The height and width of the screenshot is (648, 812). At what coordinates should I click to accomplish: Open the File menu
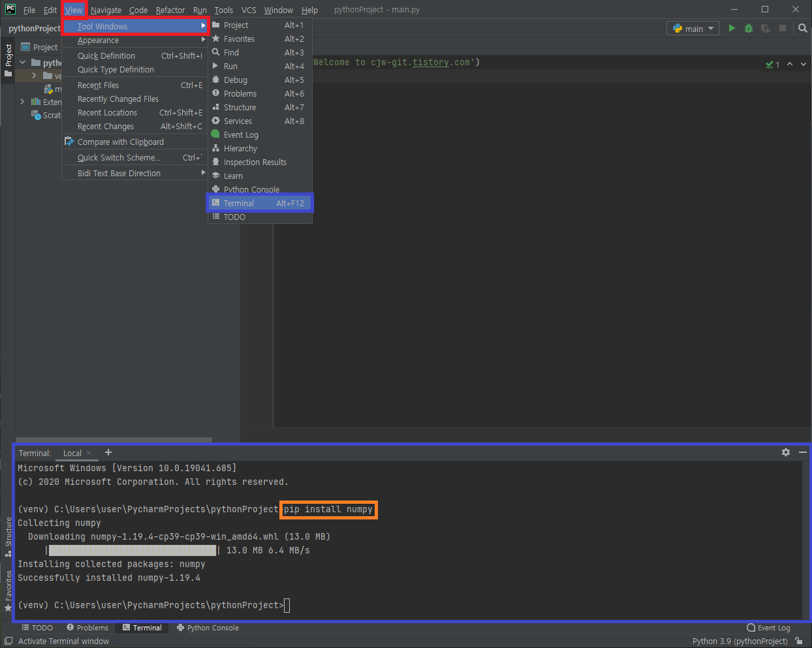coord(29,10)
